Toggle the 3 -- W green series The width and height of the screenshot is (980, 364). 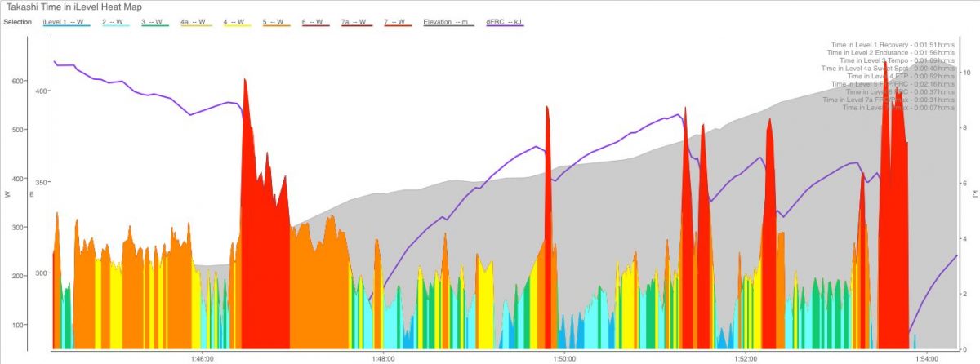click(x=154, y=22)
